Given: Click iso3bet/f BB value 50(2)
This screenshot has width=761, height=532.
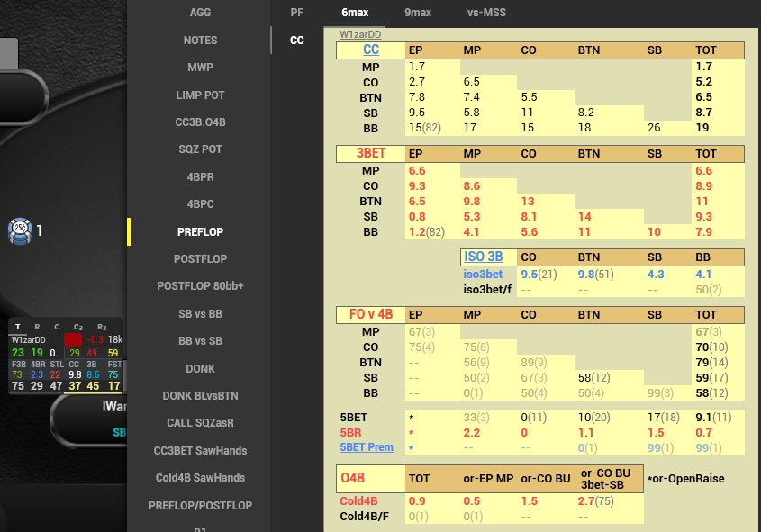Looking at the screenshot, I should [709, 290].
